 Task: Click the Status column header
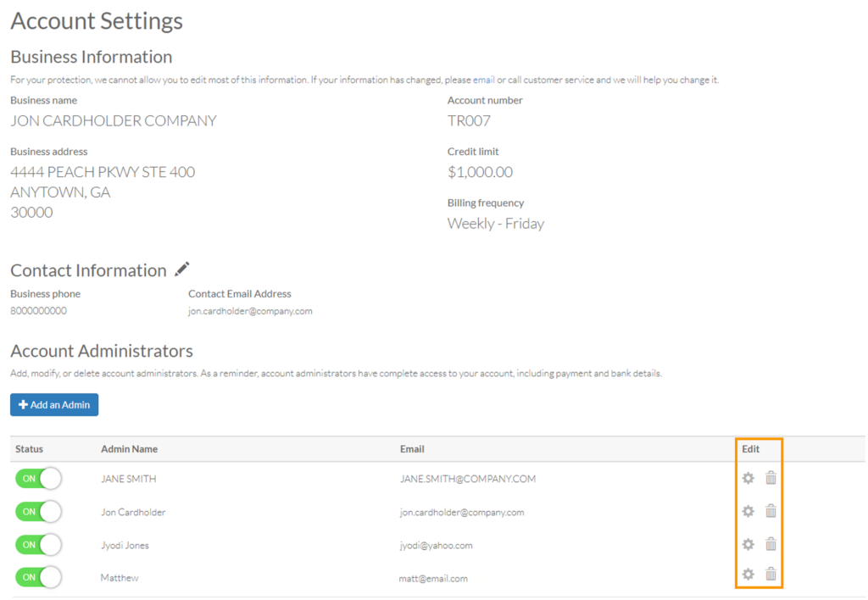pos(29,449)
